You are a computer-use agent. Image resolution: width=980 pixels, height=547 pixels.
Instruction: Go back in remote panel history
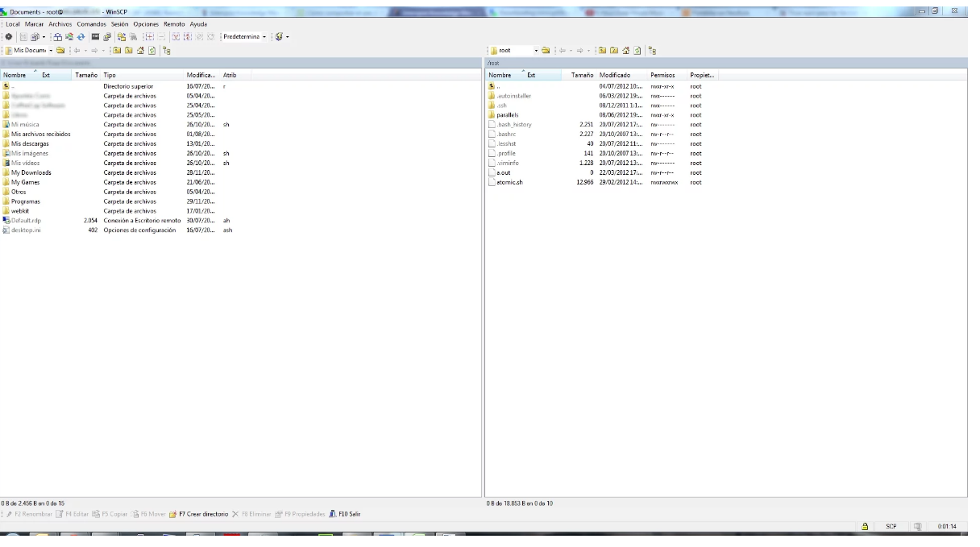563,50
